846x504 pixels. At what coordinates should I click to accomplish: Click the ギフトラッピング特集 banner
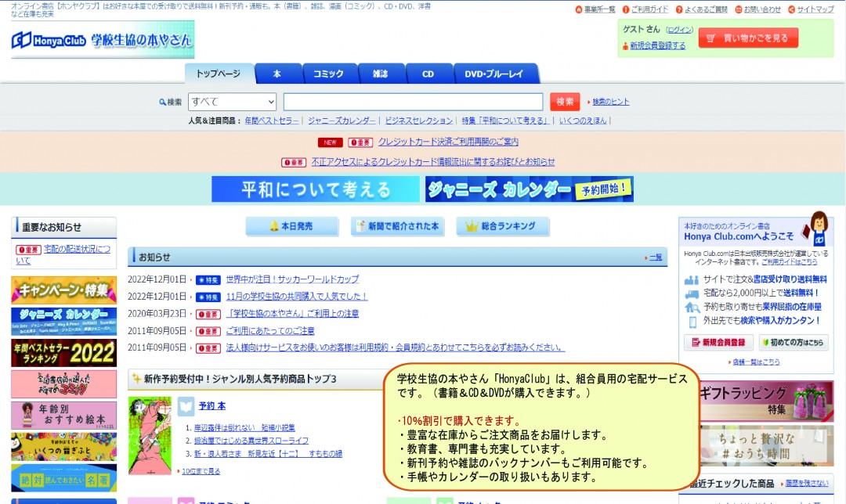coord(766,401)
